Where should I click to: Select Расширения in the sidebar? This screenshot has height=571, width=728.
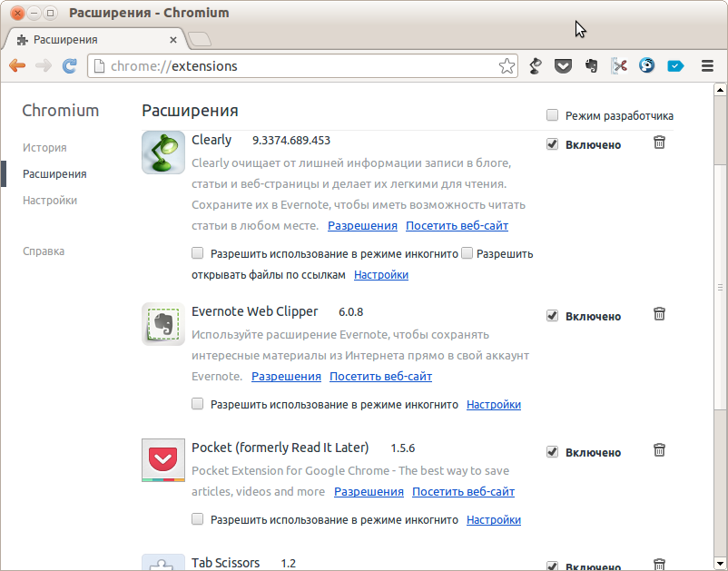(x=54, y=174)
